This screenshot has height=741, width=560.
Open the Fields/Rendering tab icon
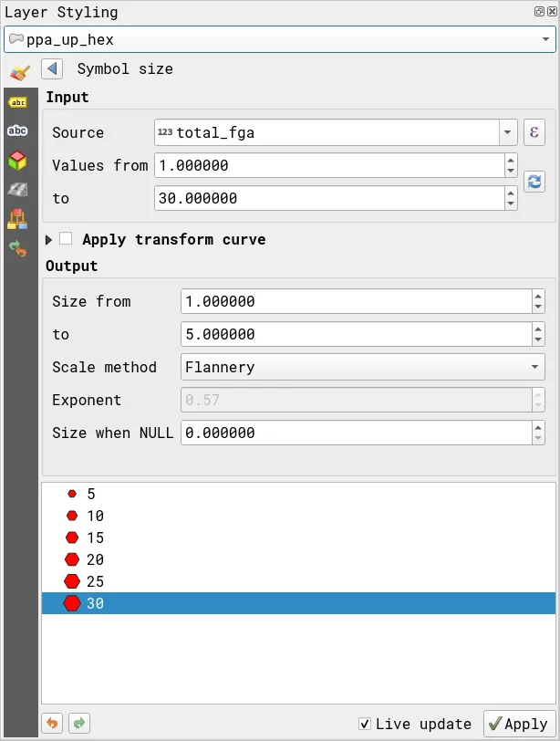[x=17, y=219]
